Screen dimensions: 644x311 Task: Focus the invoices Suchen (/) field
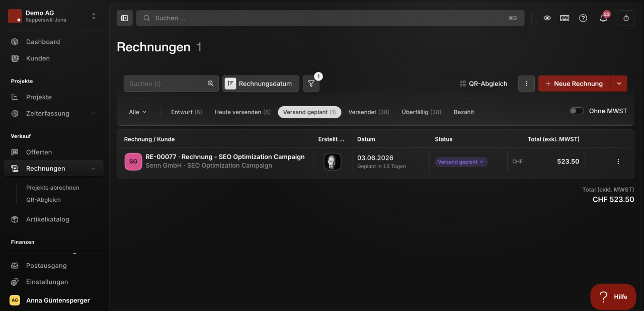[171, 84]
